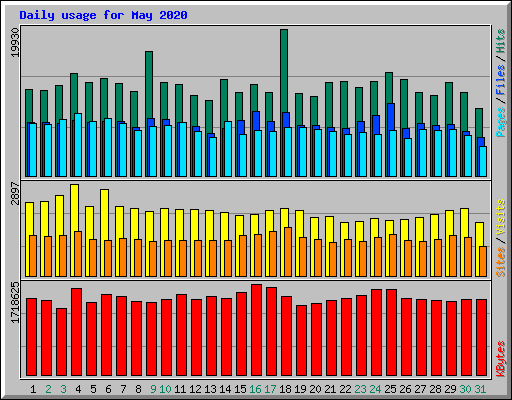Click the tallest green hits bar on day 18
Image resolution: width=512 pixels, height=400 pixels.
coord(284,71)
